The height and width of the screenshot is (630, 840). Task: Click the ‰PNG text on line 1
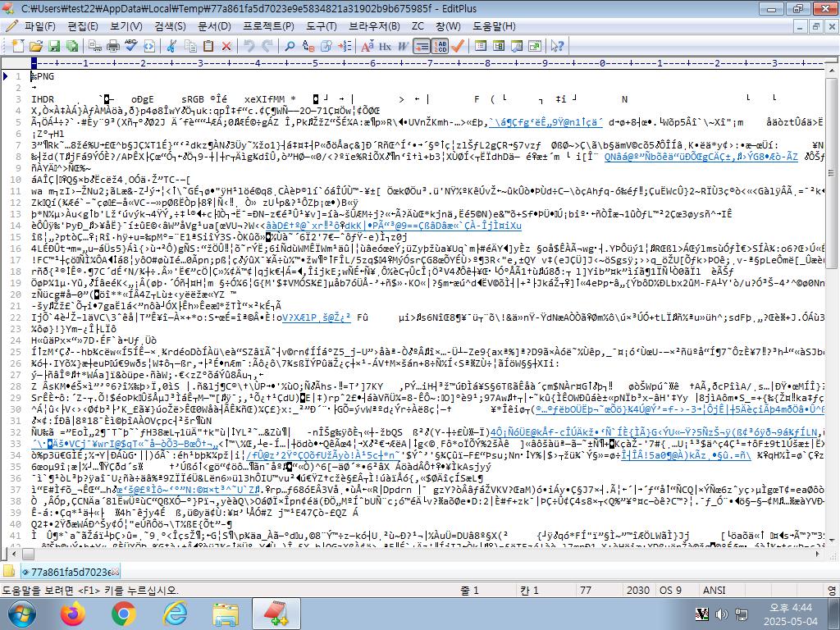tap(43, 76)
